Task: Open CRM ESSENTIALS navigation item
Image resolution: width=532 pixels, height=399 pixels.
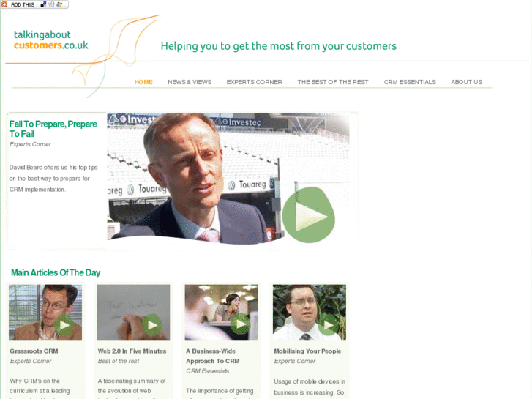Action: [x=410, y=82]
